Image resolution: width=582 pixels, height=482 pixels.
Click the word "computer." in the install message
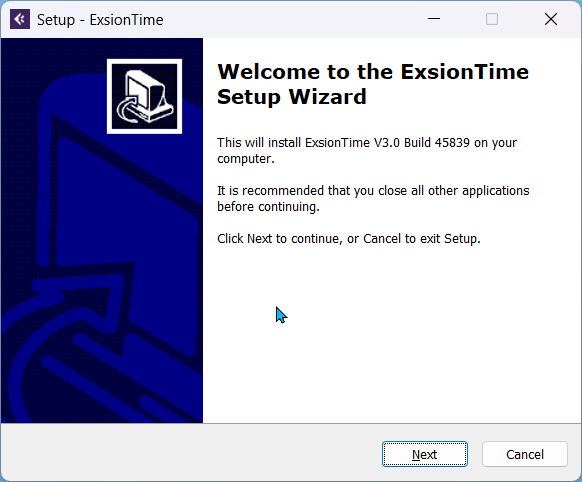tap(246, 159)
